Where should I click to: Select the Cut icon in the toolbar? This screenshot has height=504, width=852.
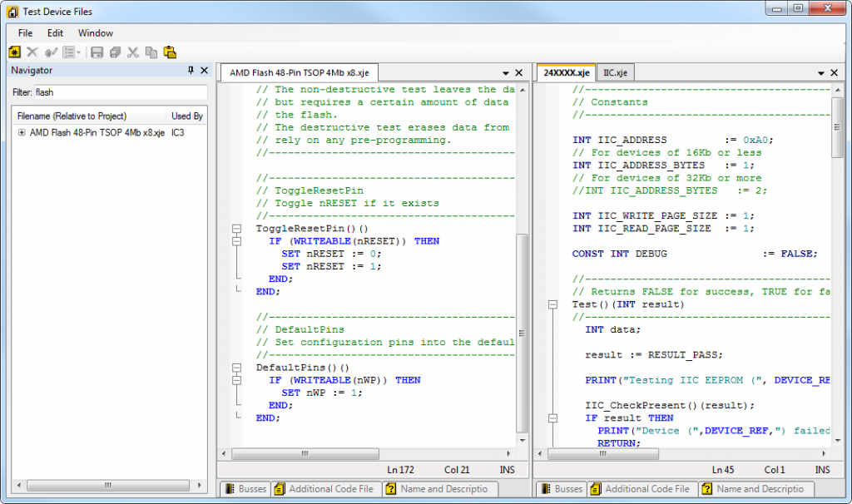133,52
